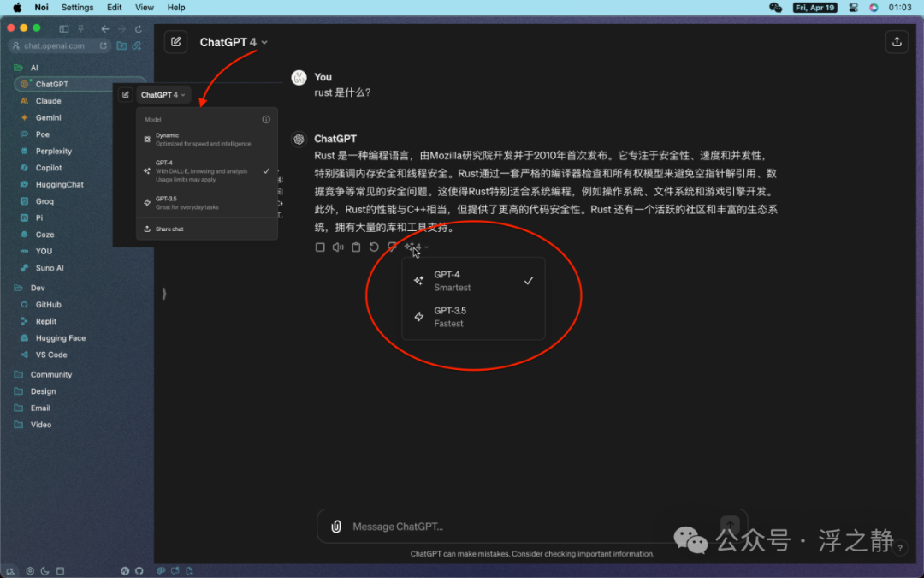Image resolution: width=924 pixels, height=578 pixels.
Task: Toggle dark mode with the moon icon
Action: point(44,571)
